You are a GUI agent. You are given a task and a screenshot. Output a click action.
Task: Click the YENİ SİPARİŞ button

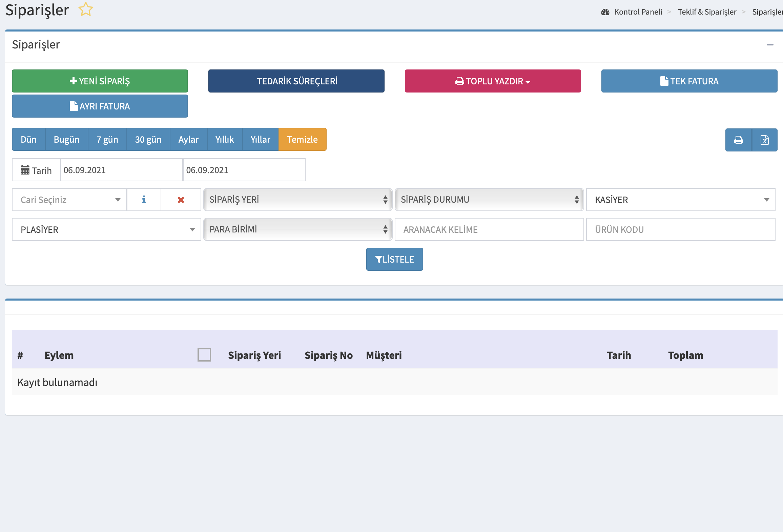pos(100,81)
